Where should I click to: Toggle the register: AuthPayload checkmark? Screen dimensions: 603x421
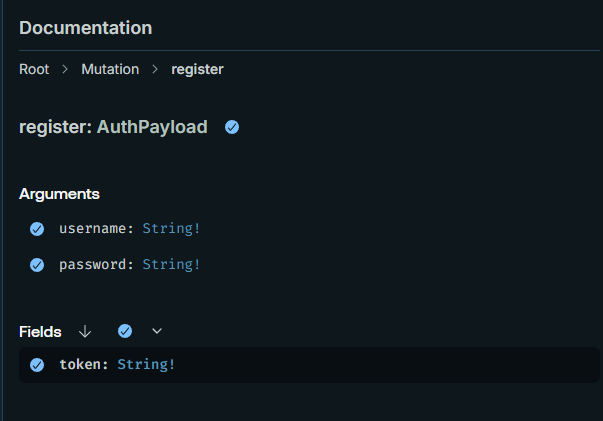coord(232,127)
